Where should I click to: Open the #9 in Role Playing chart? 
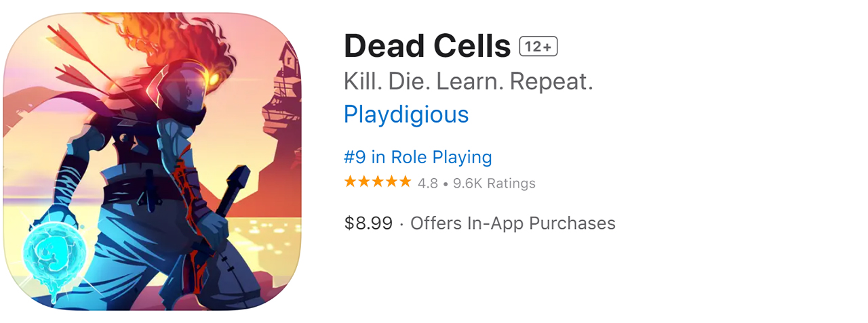[x=417, y=157]
